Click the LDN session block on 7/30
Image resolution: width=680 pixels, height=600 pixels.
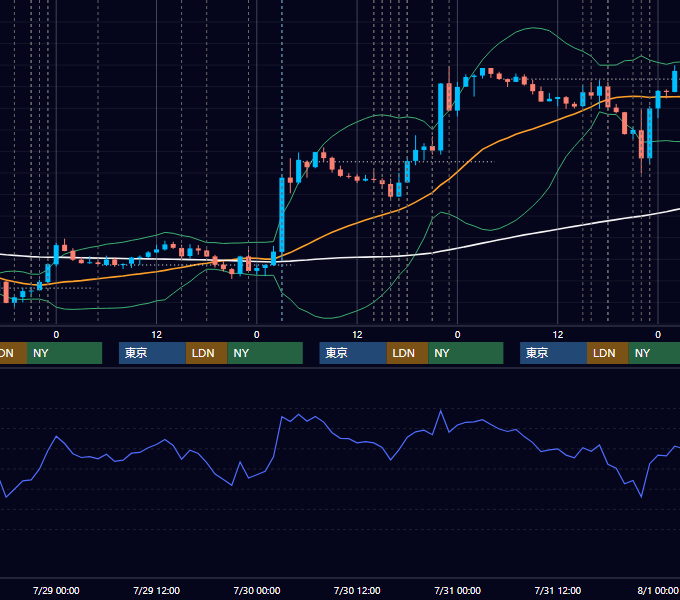[x=407, y=353]
